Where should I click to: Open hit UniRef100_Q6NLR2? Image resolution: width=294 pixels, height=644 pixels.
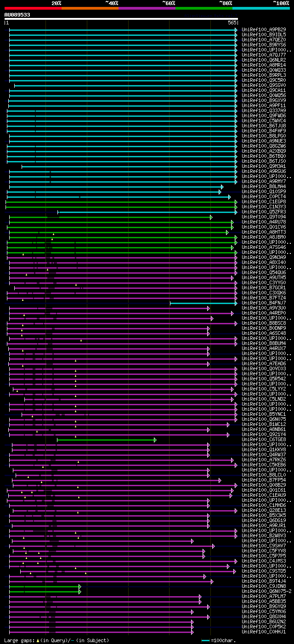264,60
